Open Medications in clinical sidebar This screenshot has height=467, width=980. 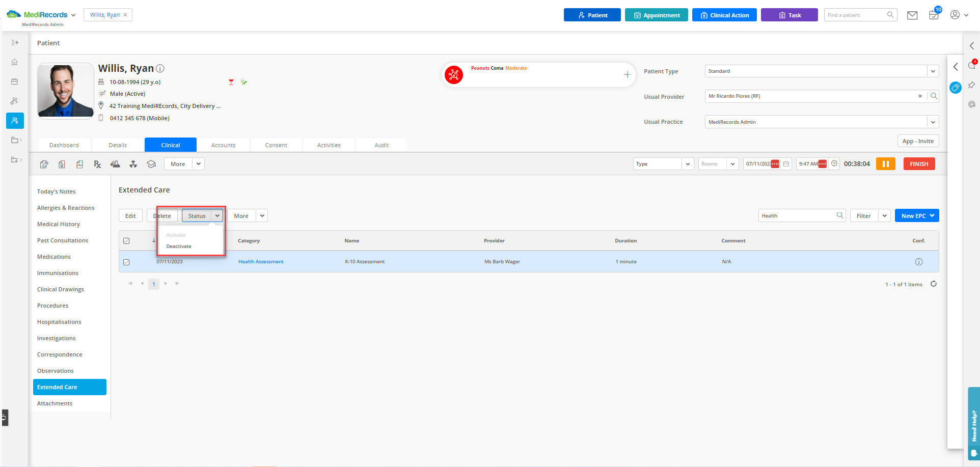point(54,257)
